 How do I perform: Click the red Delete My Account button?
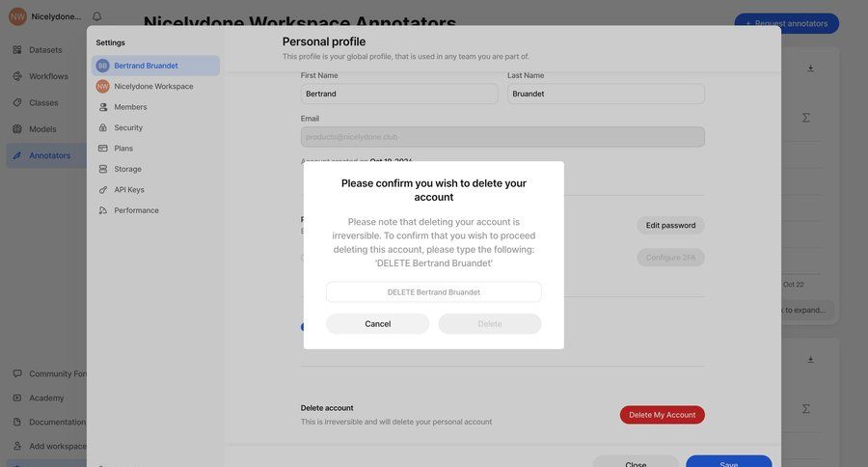click(662, 415)
